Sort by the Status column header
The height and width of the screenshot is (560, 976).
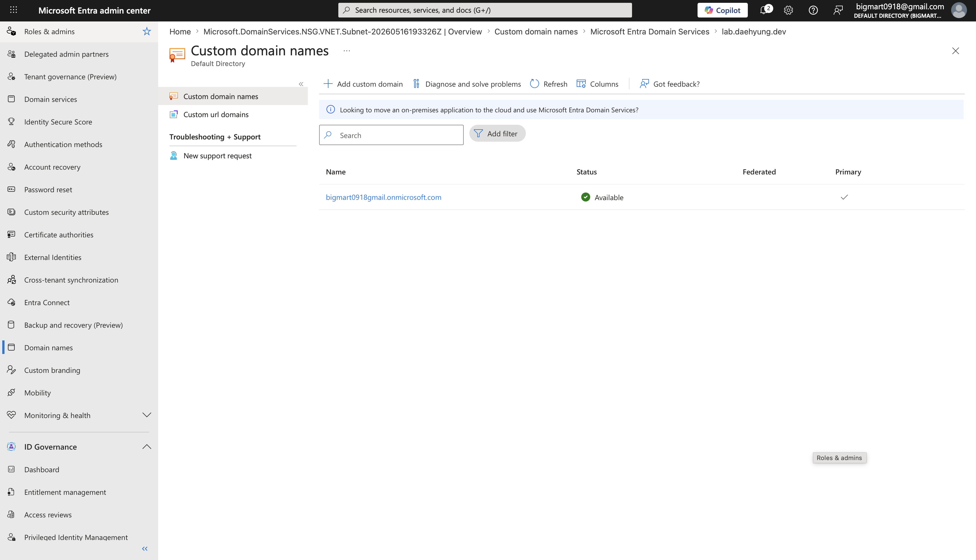click(586, 172)
